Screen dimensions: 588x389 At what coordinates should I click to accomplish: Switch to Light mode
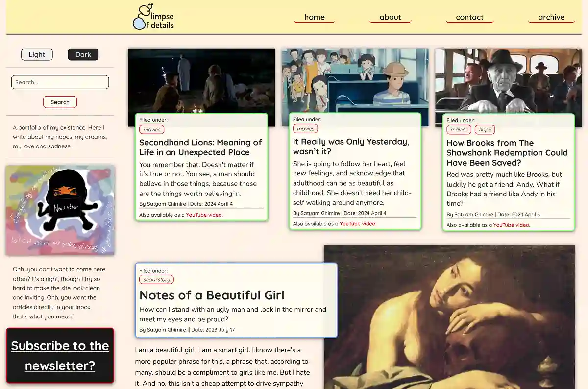(x=37, y=54)
